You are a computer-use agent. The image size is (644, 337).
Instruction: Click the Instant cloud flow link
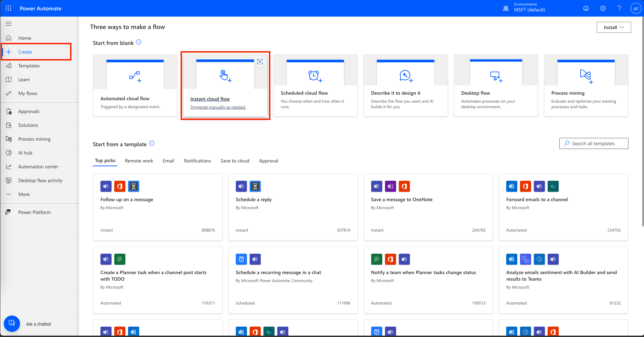(x=210, y=99)
